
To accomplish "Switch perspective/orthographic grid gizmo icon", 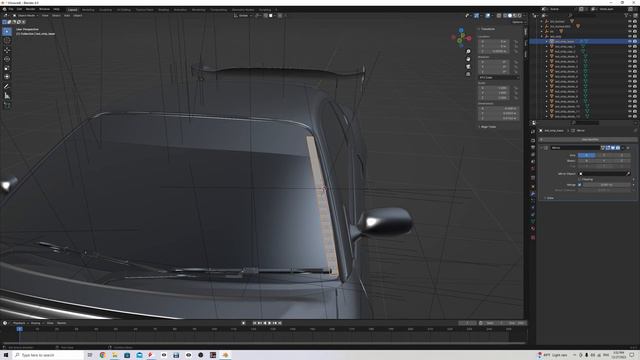I will [x=468, y=74].
